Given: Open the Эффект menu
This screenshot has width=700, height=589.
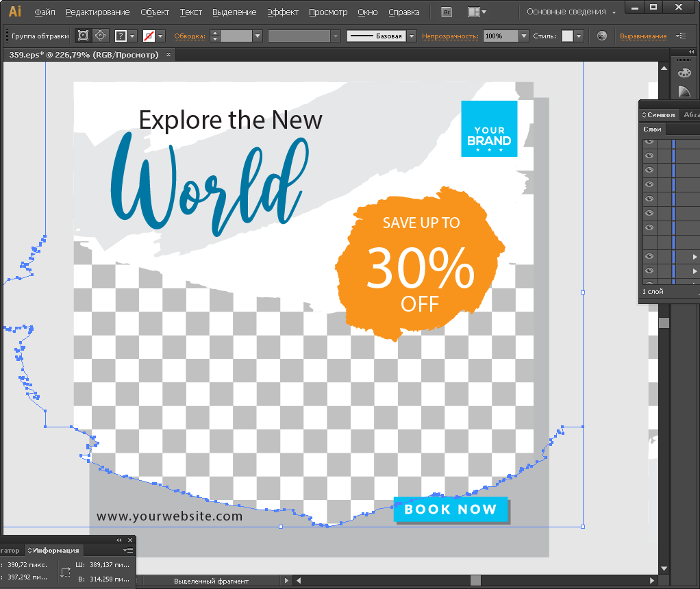Looking at the screenshot, I should (x=282, y=12).
